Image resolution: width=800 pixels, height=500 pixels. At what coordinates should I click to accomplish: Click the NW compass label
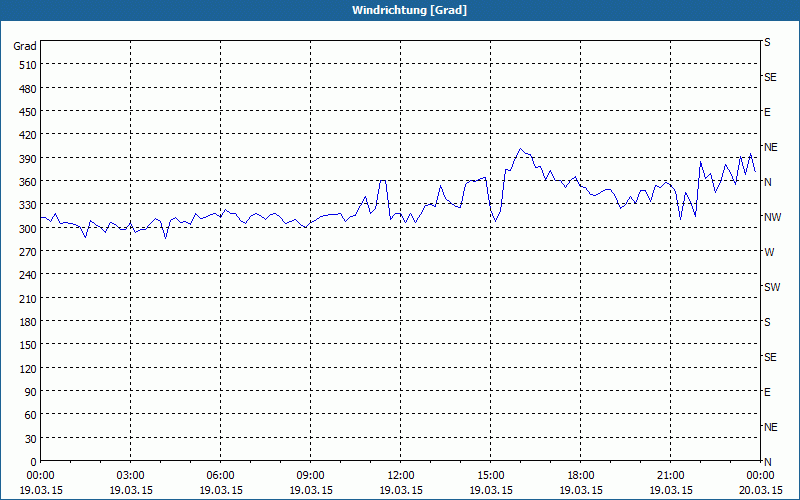point(772,217)
